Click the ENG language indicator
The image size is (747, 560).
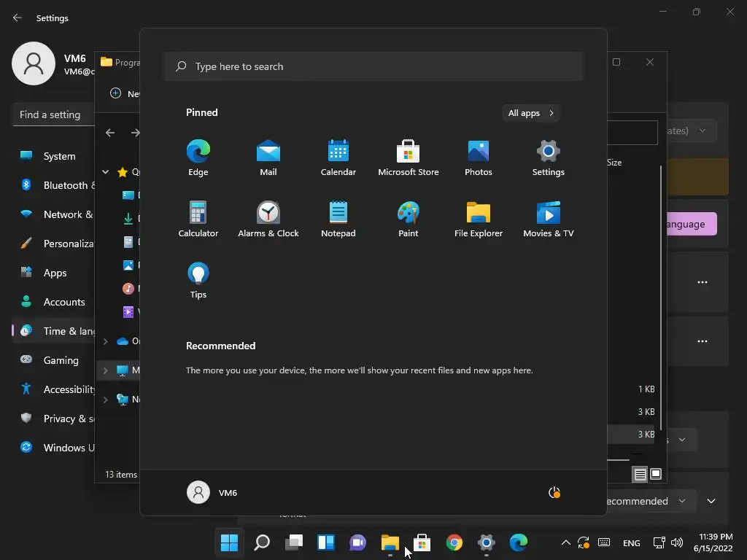pyautogui.click(x=632, y=542)
